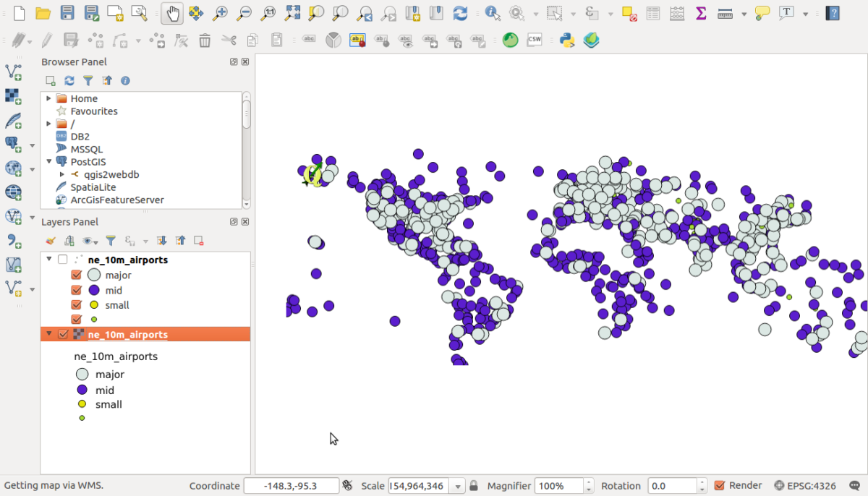868x496 pixels.
Task: Open the Python console
Action: [x=567, y=40]
